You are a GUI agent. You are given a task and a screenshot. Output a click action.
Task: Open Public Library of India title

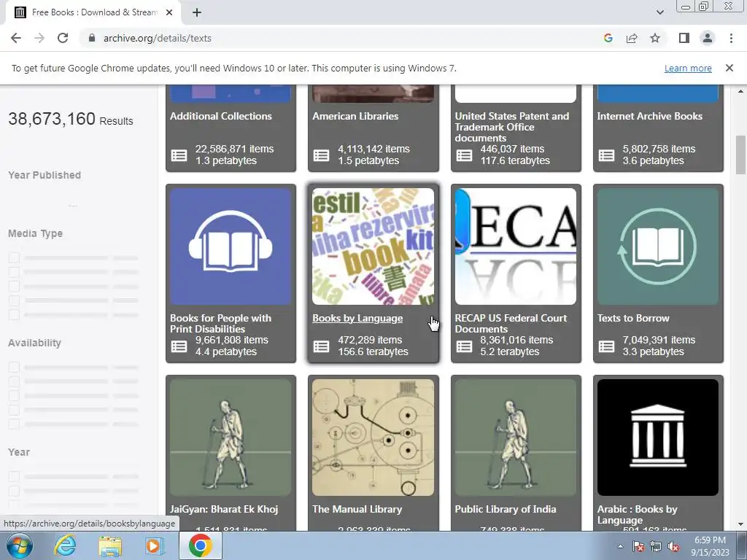(506, 509)
